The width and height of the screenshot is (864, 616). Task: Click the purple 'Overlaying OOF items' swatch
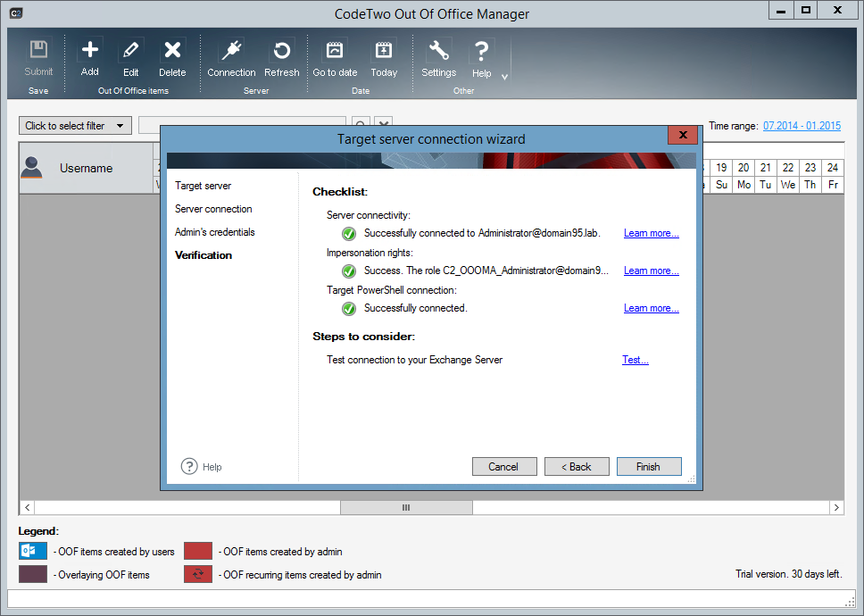pos(33,574)
